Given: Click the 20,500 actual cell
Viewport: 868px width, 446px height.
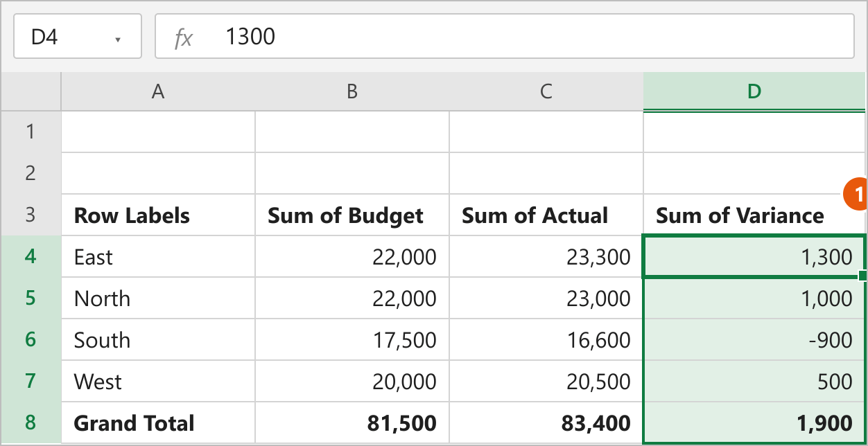Looking at the screenshot, I should 546,381.
